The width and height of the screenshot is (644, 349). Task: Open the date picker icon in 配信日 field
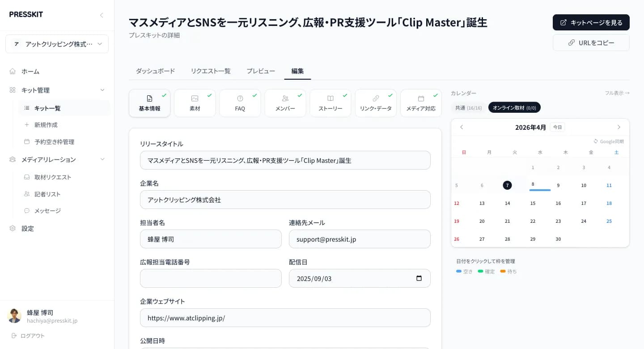pos(419,278)
